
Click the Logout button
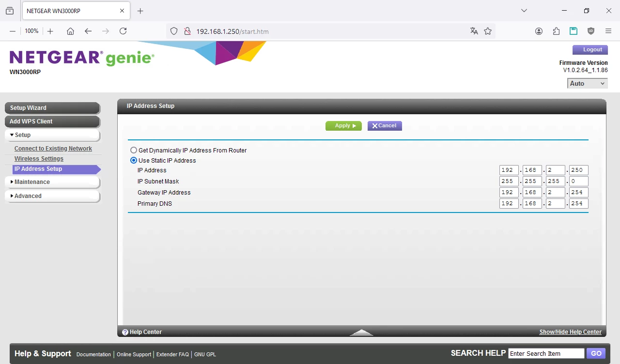coord(590,50)
